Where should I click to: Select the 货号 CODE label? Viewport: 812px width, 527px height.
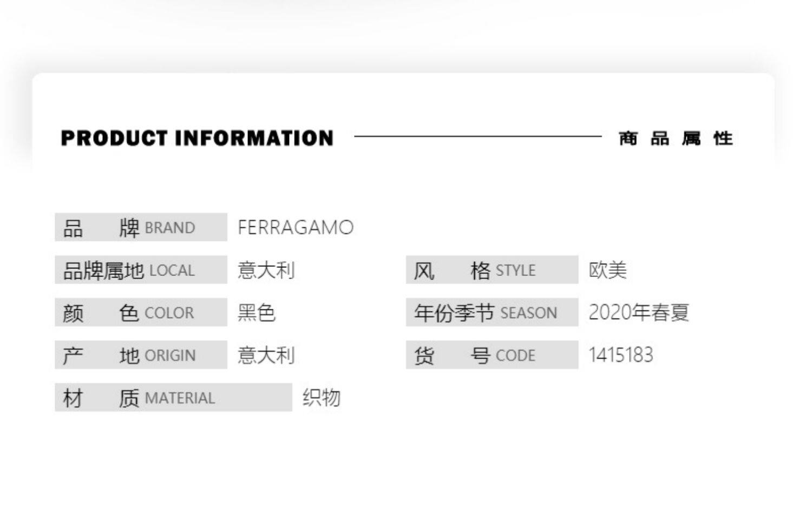(x=492, y=355)
